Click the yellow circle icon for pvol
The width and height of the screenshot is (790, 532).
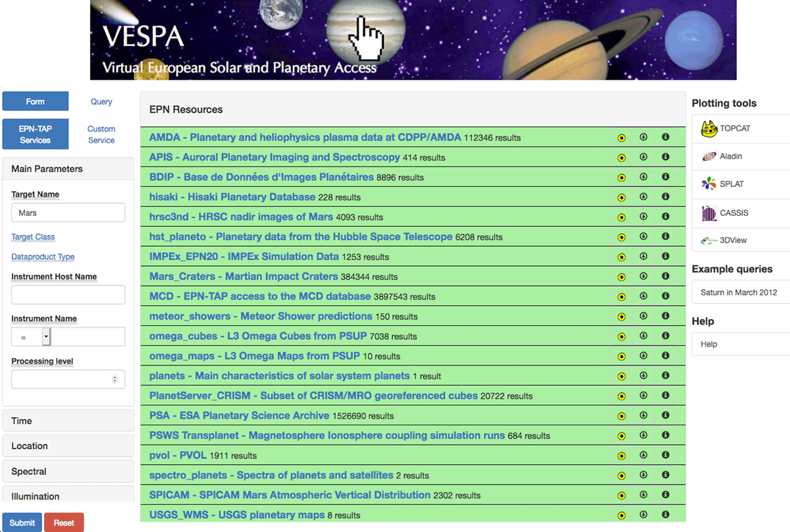point(621,456)
